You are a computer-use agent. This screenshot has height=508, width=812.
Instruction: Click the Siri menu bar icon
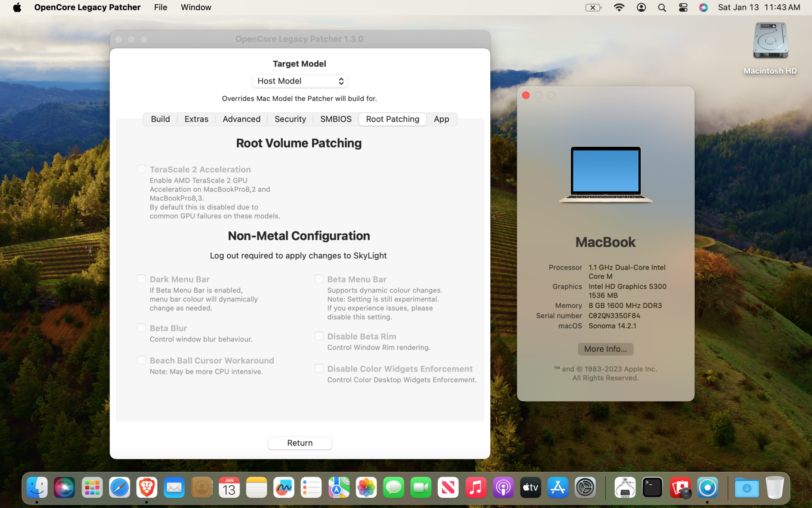tap(703, 7)
